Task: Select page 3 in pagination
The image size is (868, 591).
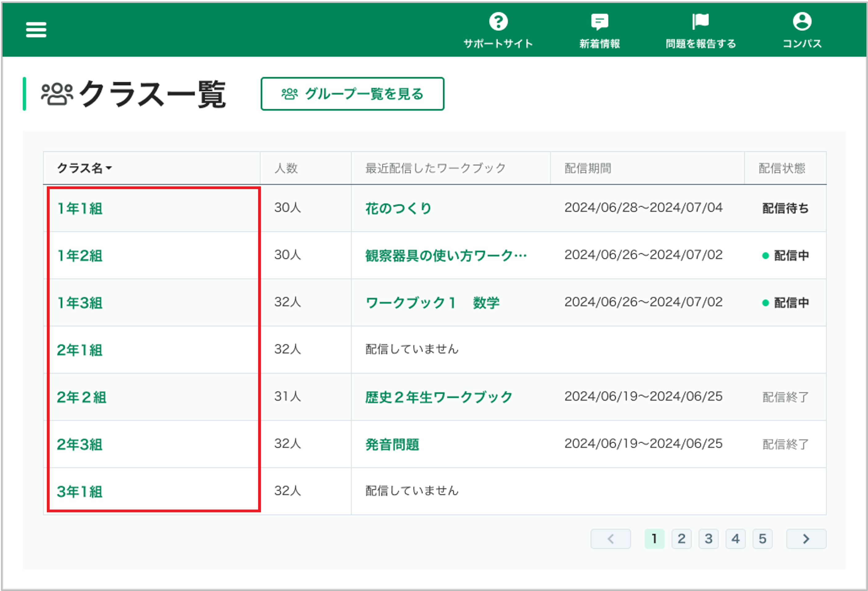Action: tap(708, 538)
